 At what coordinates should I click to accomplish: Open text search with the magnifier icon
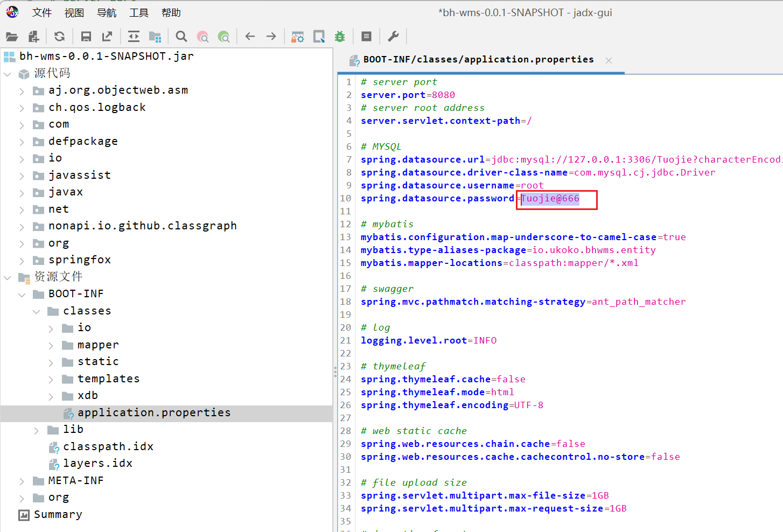click(x=181, y=37)
